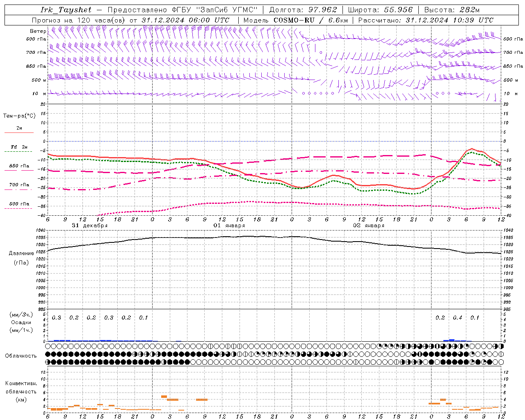Screen dimensions: 525x420
Task: Click the Высота: 282м elevation value
Action: coord(452,10)
